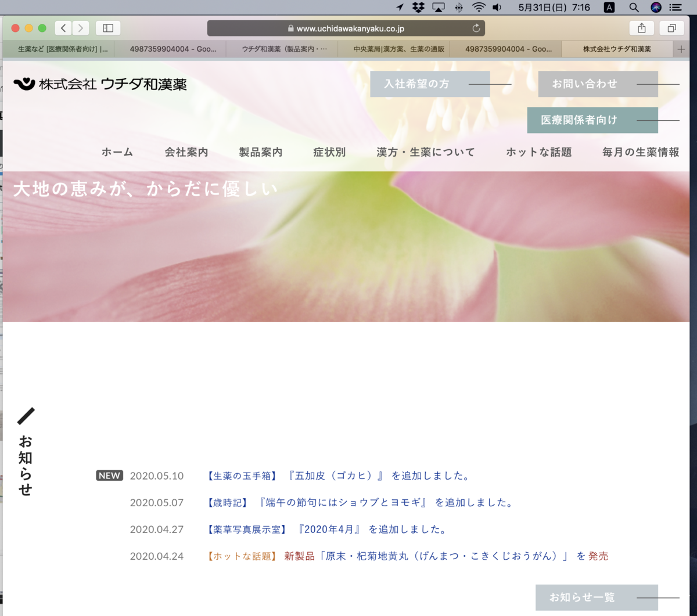Click the Safari back navigation arrow
This screenshot has width=697, height=616.
point(63,27)
